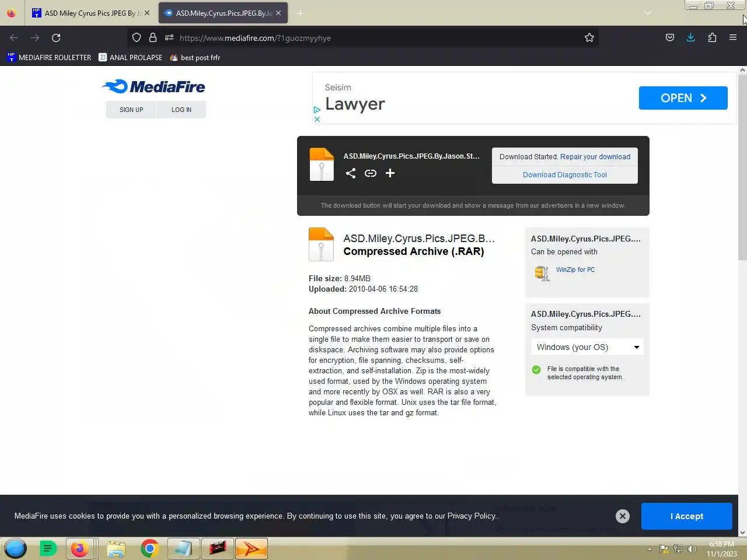Launch Firefox from the taskbar
This screenshot has height=560, width=747.
(80, 549)
